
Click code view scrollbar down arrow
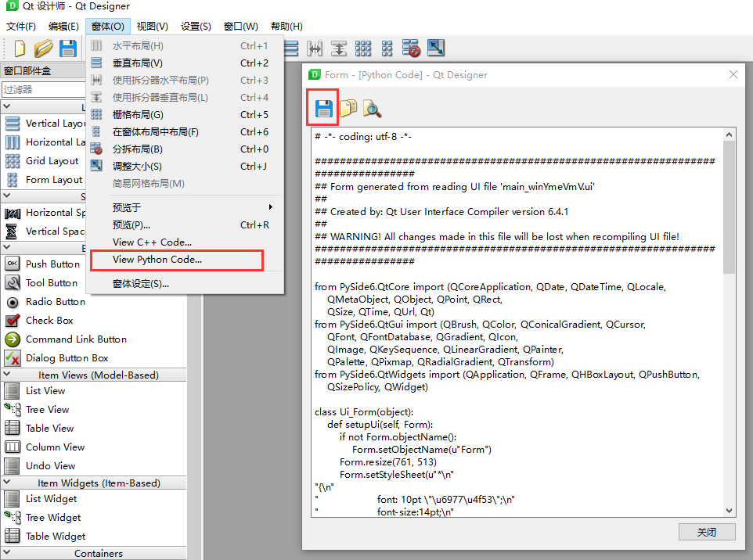point(729,511)
